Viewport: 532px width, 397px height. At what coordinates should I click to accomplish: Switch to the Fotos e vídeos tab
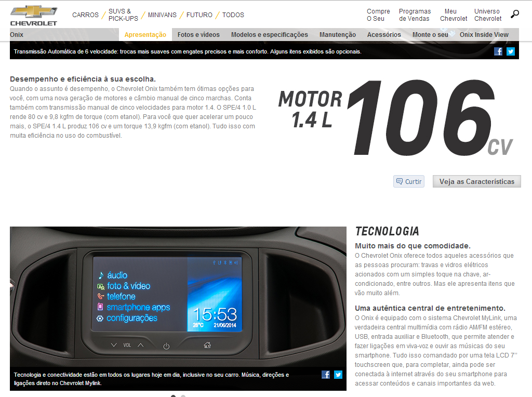[x=198, y=35]
